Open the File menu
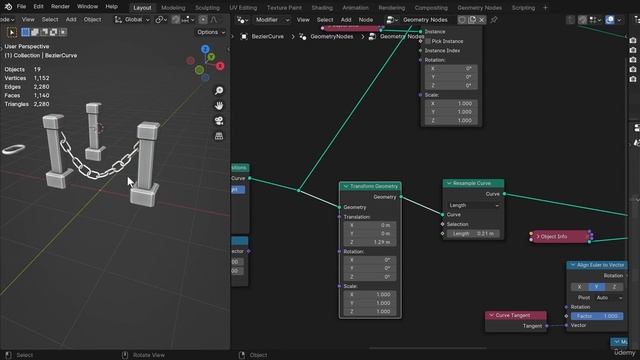The height and width of the screenshot is (360, 640). click(x=21, y=7)
